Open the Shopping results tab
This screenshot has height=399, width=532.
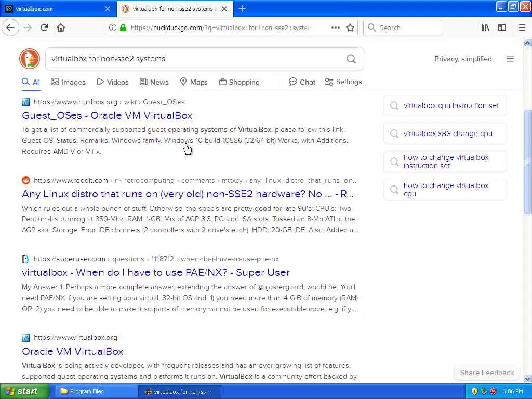(x=239, y=82)
